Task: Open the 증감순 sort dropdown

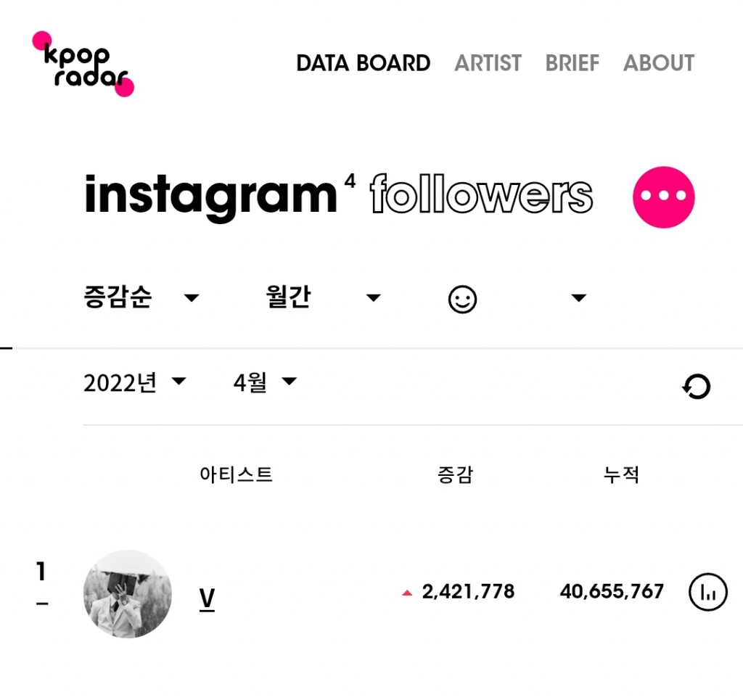Action: pyautogui.click(x=141, y=297)
